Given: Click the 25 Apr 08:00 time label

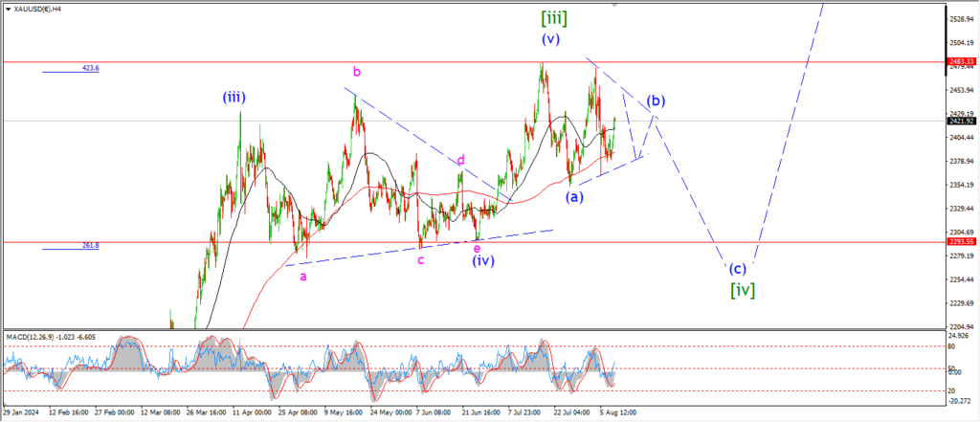Looking at the screenshot, I should coord(297,413).
